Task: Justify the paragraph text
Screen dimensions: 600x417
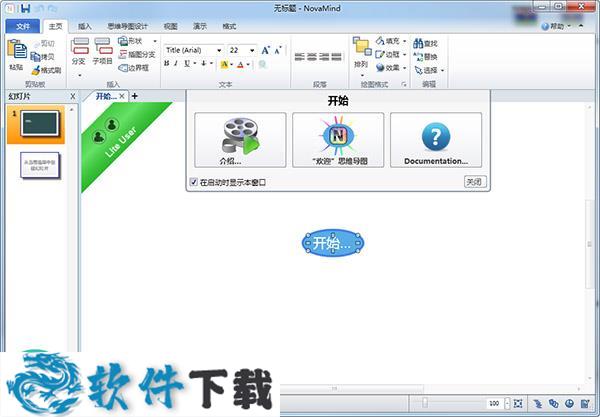Action: point(336,57)
